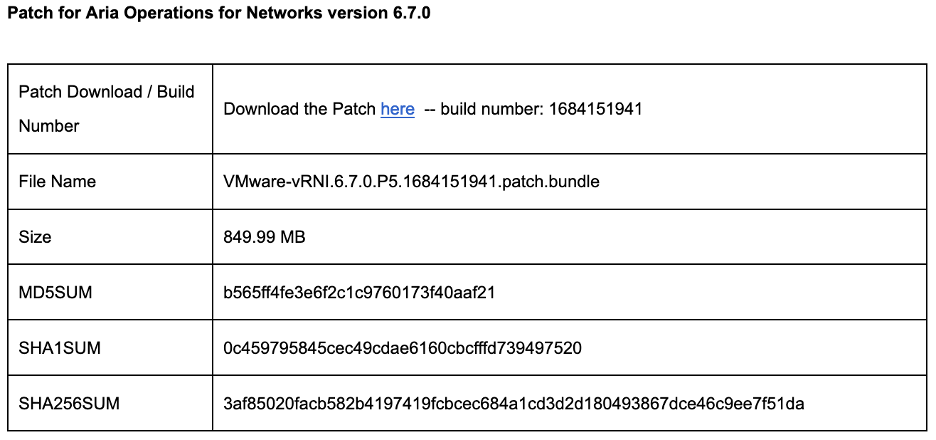
Task: Select the MD5 hash starting with b565ff4f
Action: [x=360, y=293]
